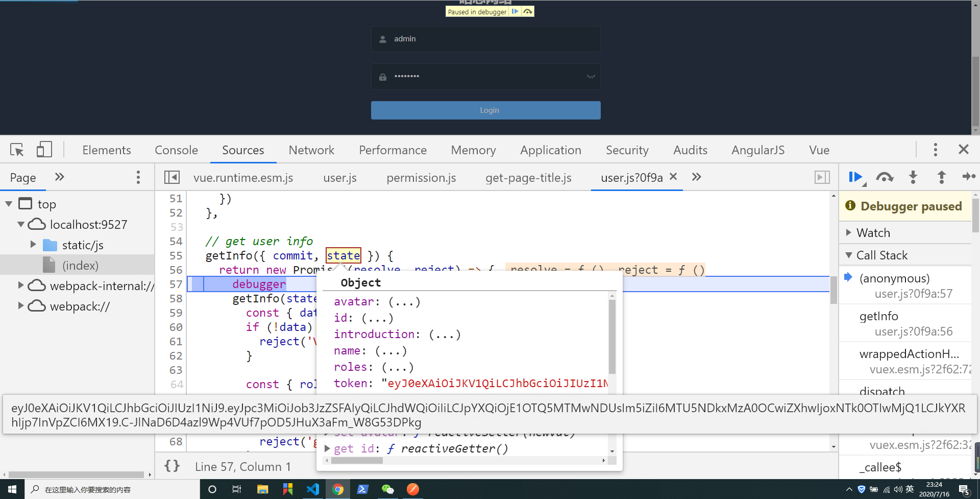Screen dimensions: 980x499
Task: Click the user icon in username field
Action: tap(383, 39)
